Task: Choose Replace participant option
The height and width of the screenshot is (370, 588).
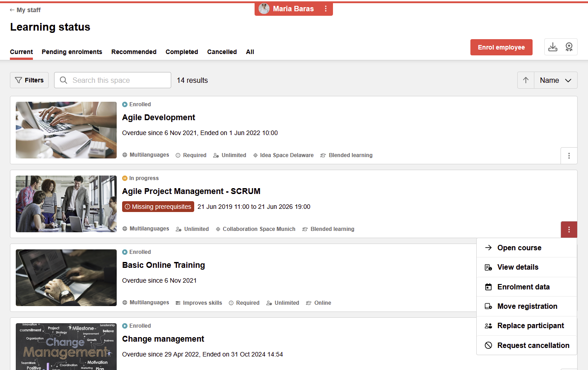Action: click(530, 325)
